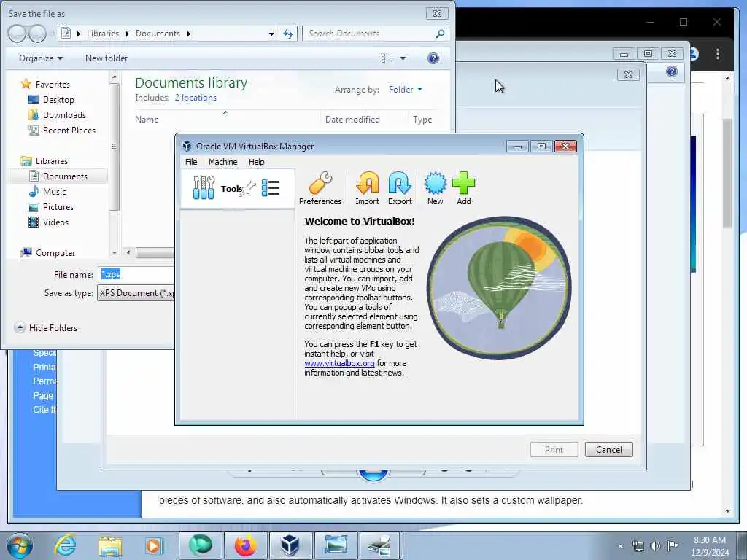This screenshot has height=560, width=747.
Task: Open the Organize dropdown menu
Action: click(41, 58)
